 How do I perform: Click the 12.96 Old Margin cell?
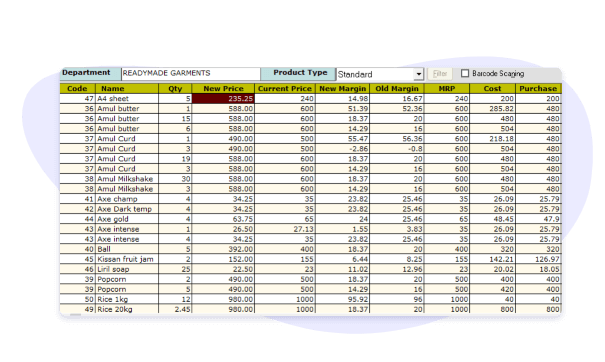pyautogui.click(x=397, y=269)
